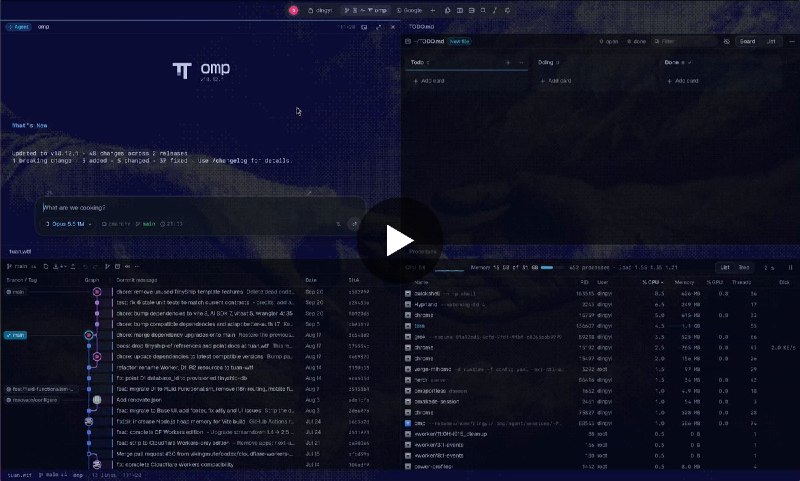Click the push/upload icon in git toolbar
Viewport: 800px width, 481px height.
[x=73, y=266]
